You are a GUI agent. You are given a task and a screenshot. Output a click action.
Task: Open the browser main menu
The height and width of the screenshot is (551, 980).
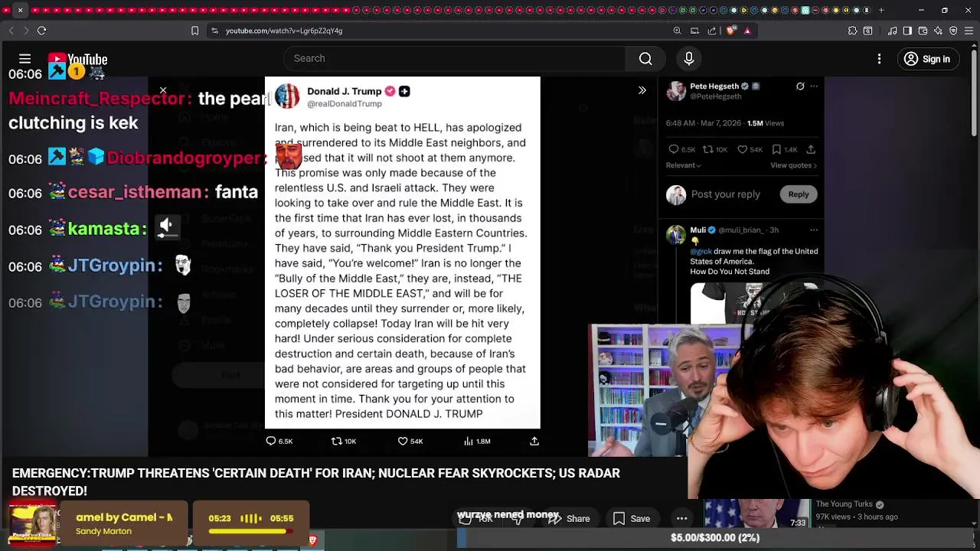click(969, 31)
